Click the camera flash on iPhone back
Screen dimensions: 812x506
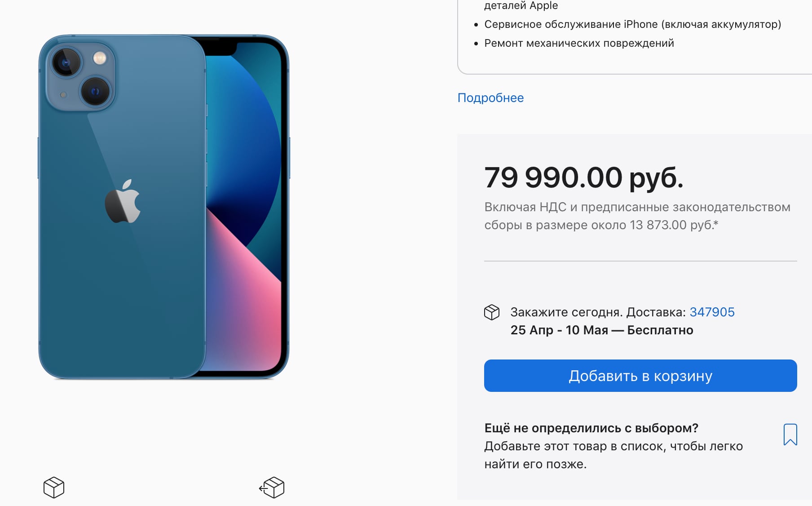coord(99,58)
